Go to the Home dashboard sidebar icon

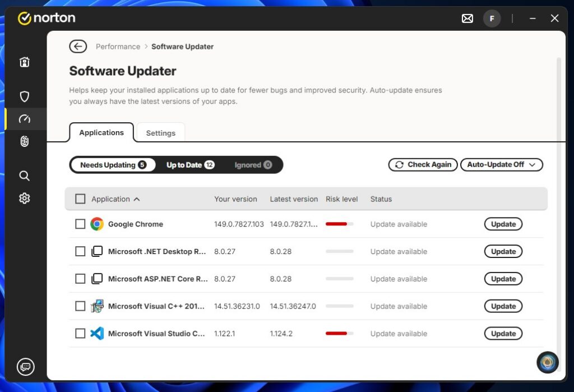[x=25, y=62]
